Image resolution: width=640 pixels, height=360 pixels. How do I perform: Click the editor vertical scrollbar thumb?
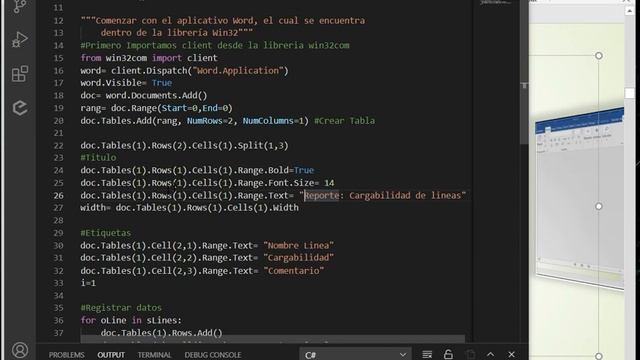524,71
